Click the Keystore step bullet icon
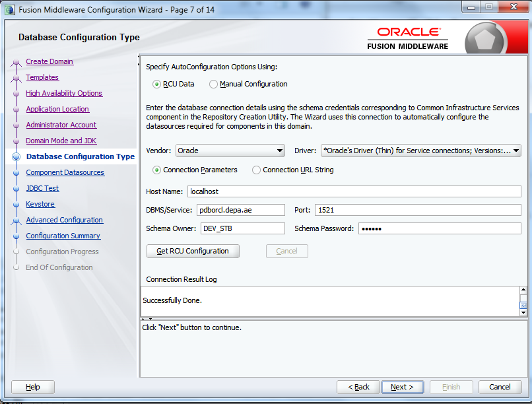 point(16,204)
